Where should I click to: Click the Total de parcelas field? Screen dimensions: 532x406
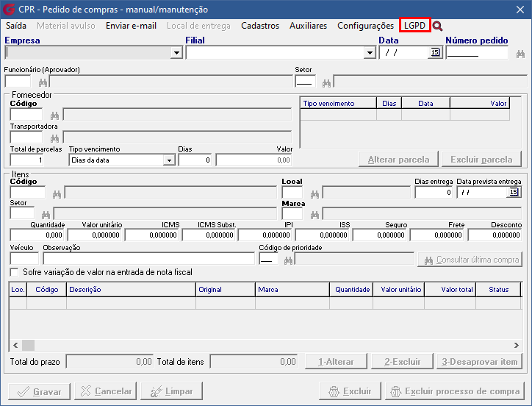(x=26, y=160)
